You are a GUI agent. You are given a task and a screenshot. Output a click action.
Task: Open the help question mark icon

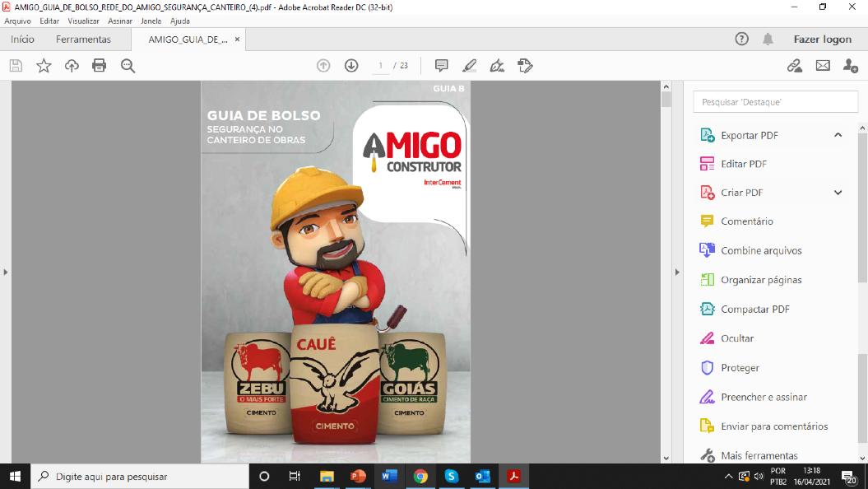(x=742, y=39)
